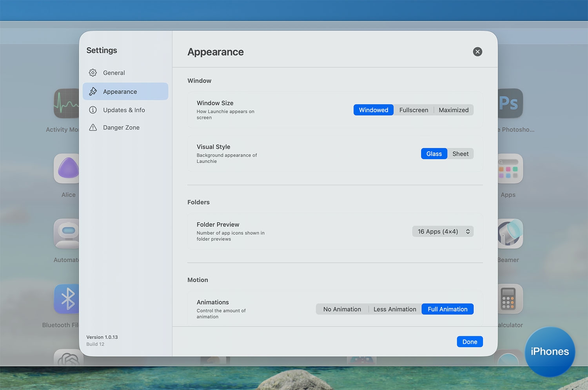Launch the Beamer app icon
The width and height of the screenshot is (588, 390).
(510, 234)
